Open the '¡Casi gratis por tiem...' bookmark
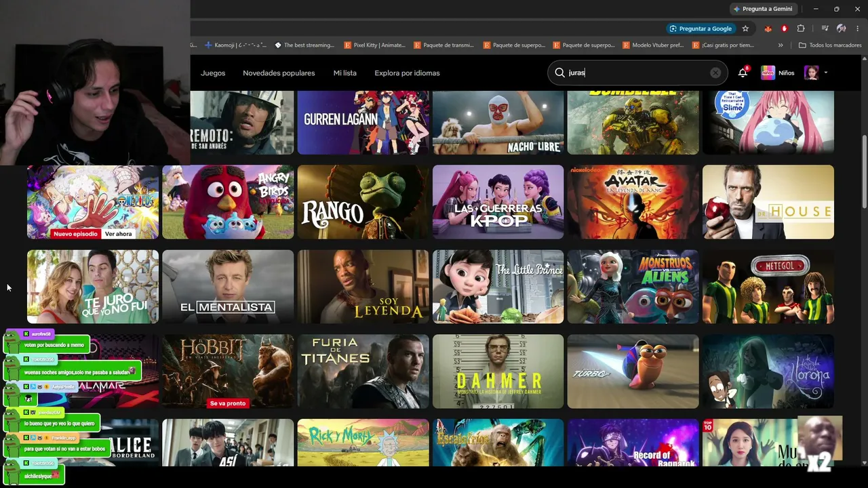 click(723, 45)
